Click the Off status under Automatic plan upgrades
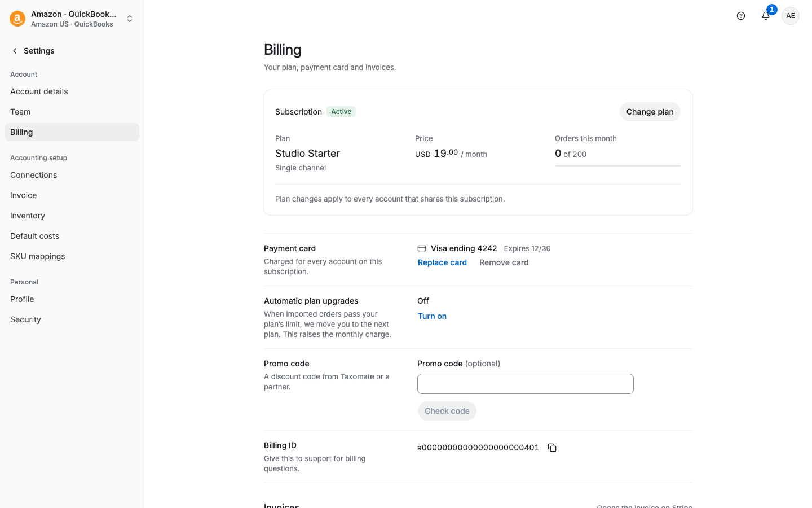Image resolution: width=812 pixels, height=508 pixels. coord(423,301)
